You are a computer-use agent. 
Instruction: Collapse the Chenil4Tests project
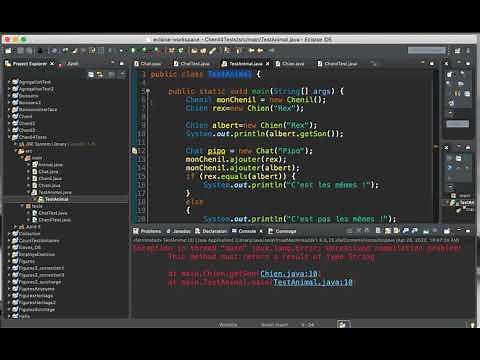point(9,137)
